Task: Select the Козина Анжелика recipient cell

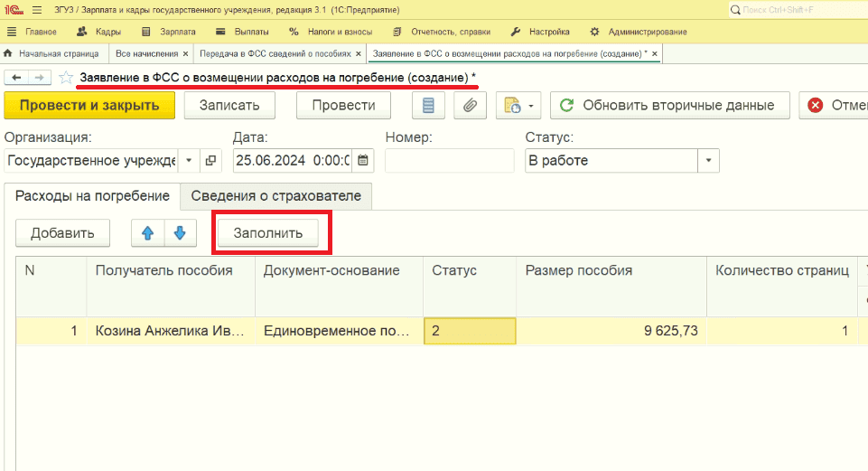Action: click(x=171, y=331)
